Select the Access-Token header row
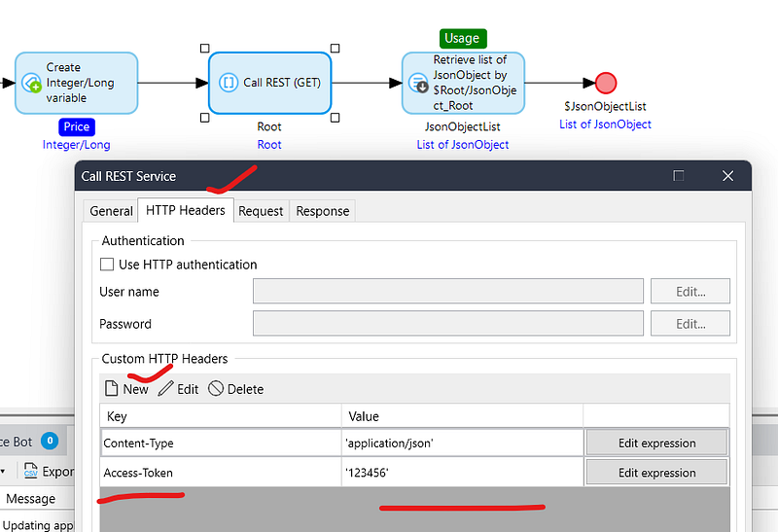 tap(220, 473)
